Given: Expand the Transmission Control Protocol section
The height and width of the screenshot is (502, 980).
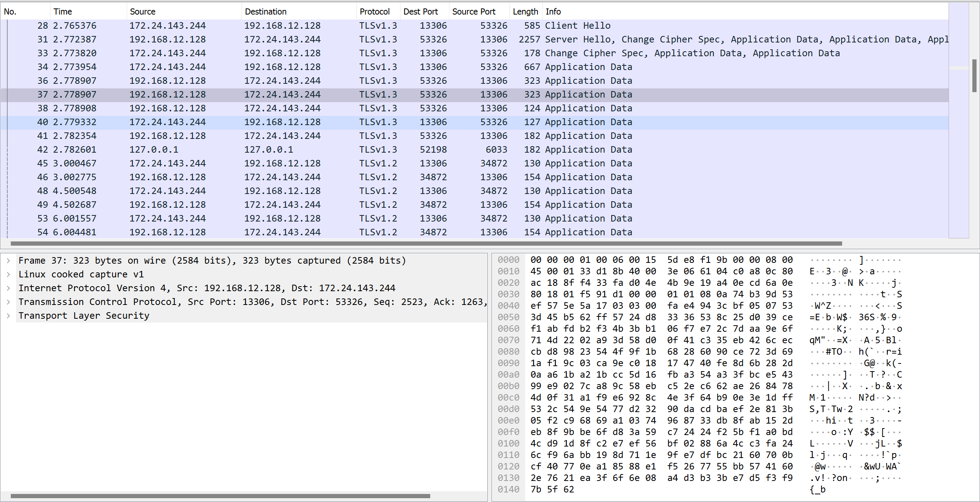Looking at the screenshot, I should click(x=8, y=302).
